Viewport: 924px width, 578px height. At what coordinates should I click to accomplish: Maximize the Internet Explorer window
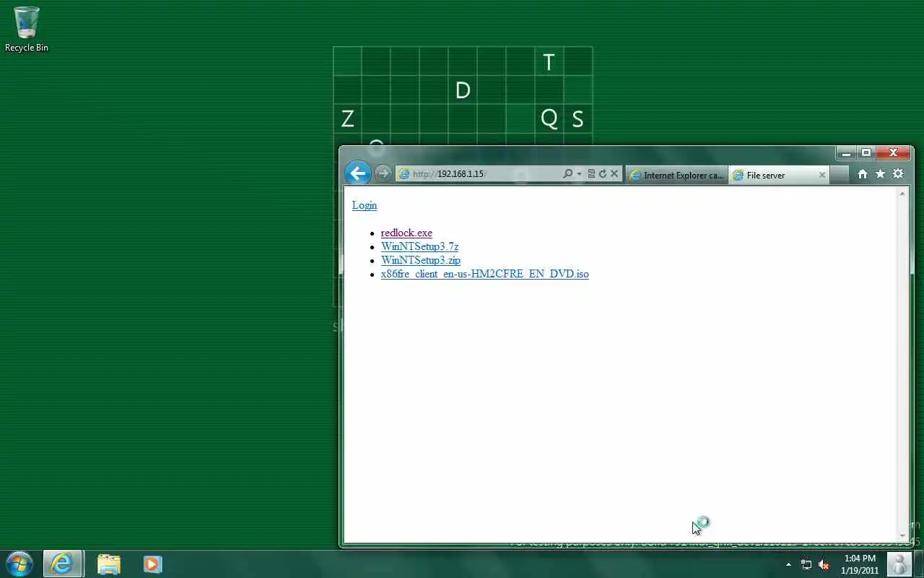click(x=866, y=153)
